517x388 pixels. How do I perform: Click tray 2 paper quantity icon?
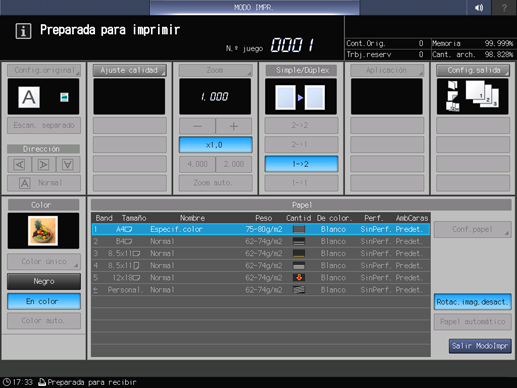[299, 241]
